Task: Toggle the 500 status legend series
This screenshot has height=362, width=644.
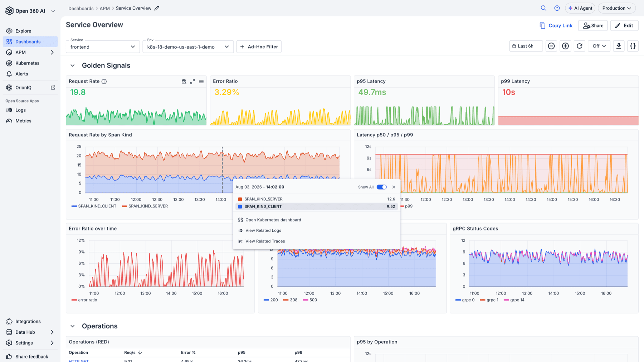Action: [x=310, y=300]
